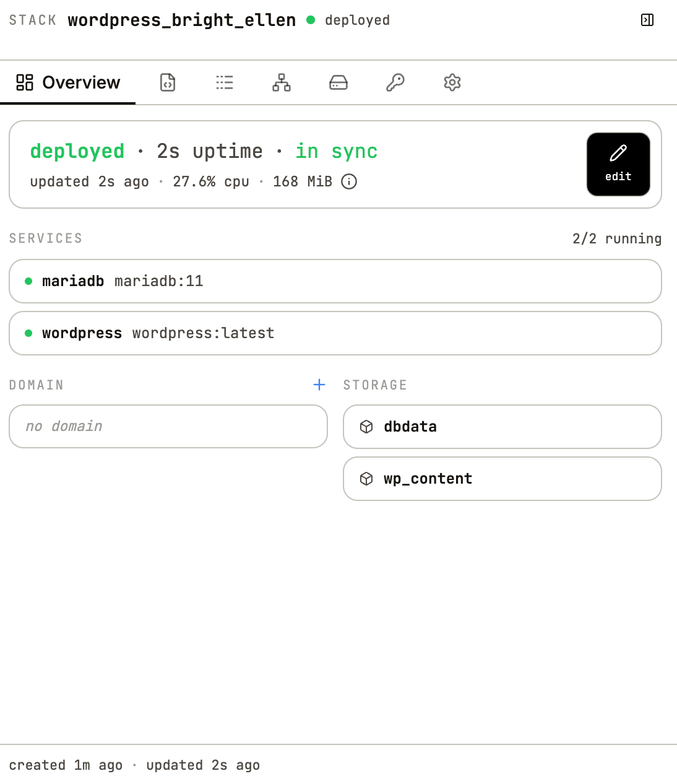Click the edit button
Image resolution: width=677 pixels, height=784 pixels.
click(618, 164)
